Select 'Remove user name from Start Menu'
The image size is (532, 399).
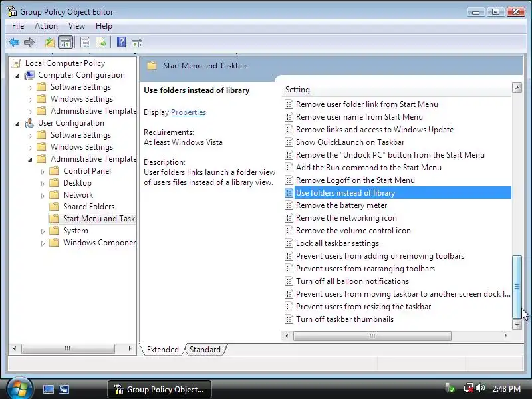pyautogui.click(x=359, y=117)
